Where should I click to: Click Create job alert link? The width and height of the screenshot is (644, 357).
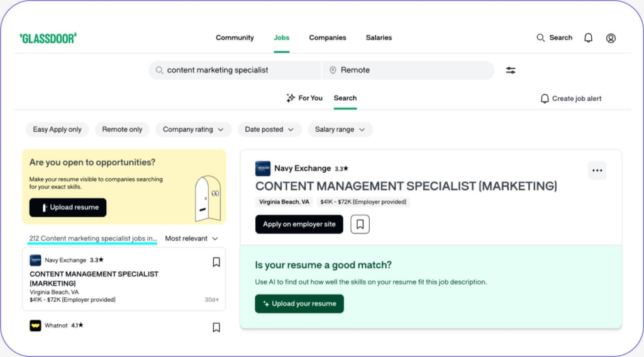pyautogui.click(x=571, y=99)
